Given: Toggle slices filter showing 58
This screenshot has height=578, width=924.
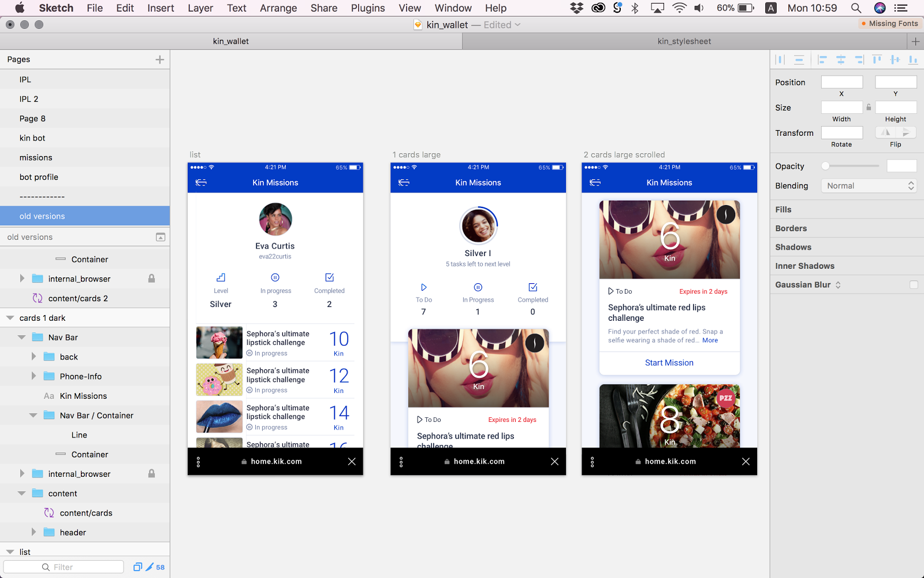Looking at the screenshot, I should (155, 567).
